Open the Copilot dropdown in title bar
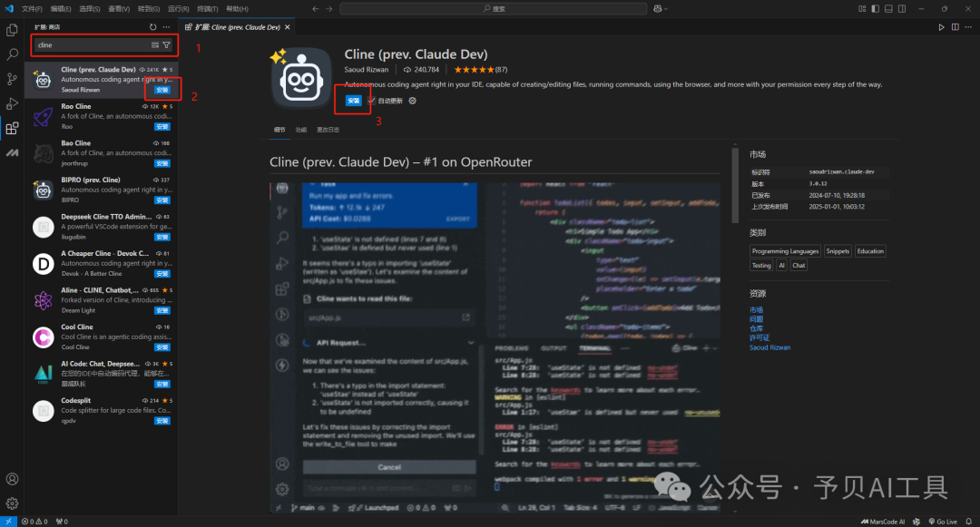The height and width of the screenshot is (527, 980). tap(661, 9)
